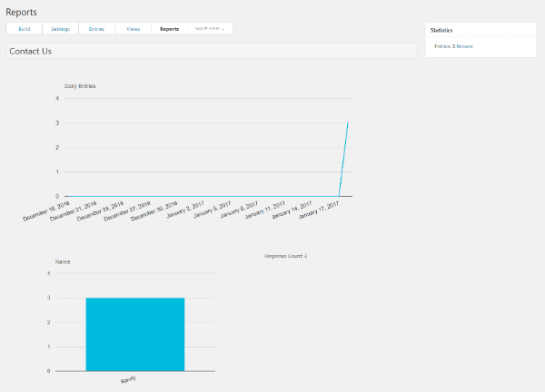Switch to the Settings tab
The height and width of the screenshot is (392, 545).
(61, 29)
